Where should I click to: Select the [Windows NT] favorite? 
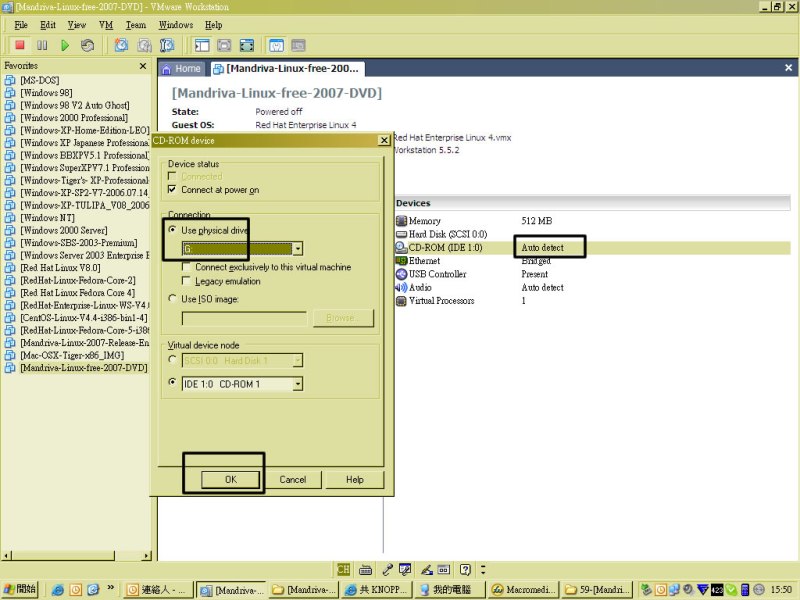click(47, 218)
